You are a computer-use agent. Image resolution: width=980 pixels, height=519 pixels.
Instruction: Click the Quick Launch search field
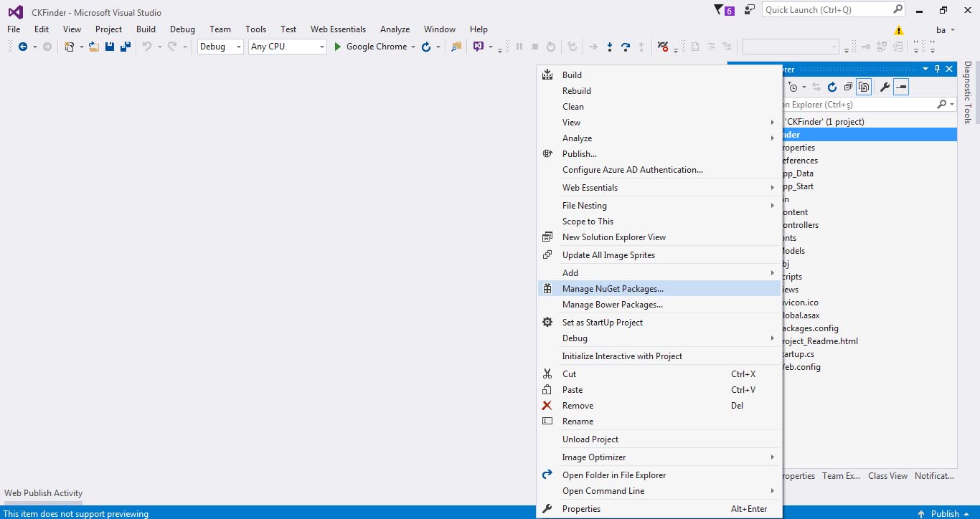coord(826,10)
